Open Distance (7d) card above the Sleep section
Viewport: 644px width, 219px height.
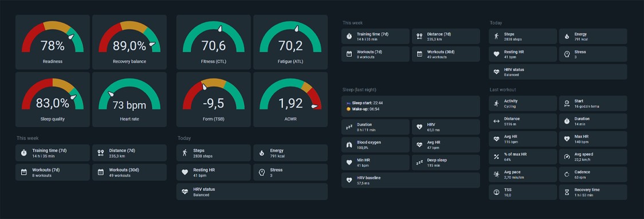pyautogui.click(x=446, y=36)
